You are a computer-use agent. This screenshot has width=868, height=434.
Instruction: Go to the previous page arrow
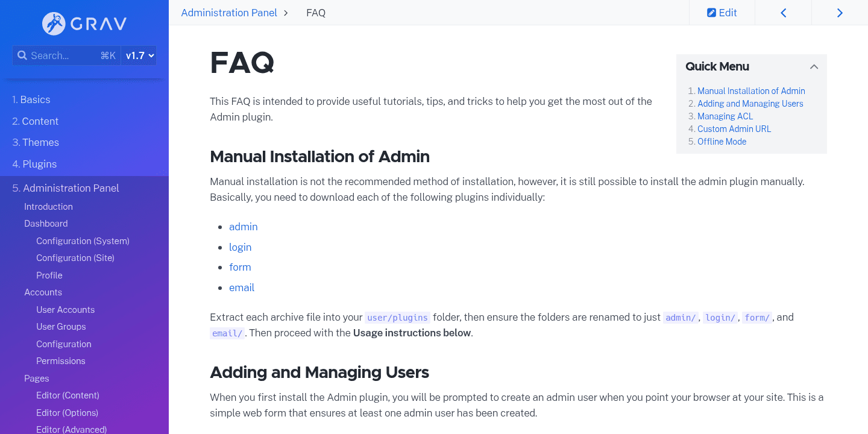[x=783, y=12]
